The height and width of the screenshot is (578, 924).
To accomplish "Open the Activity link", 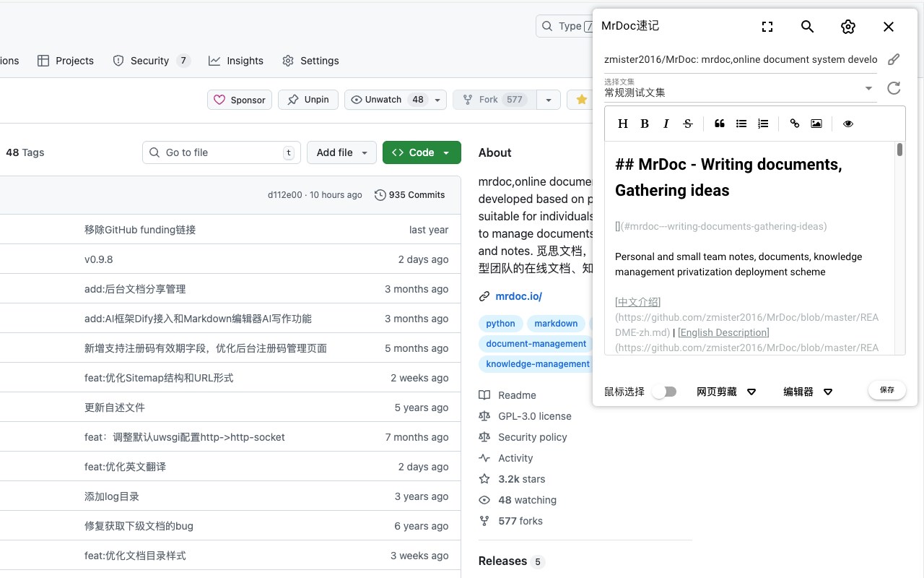I will (505, 458).
